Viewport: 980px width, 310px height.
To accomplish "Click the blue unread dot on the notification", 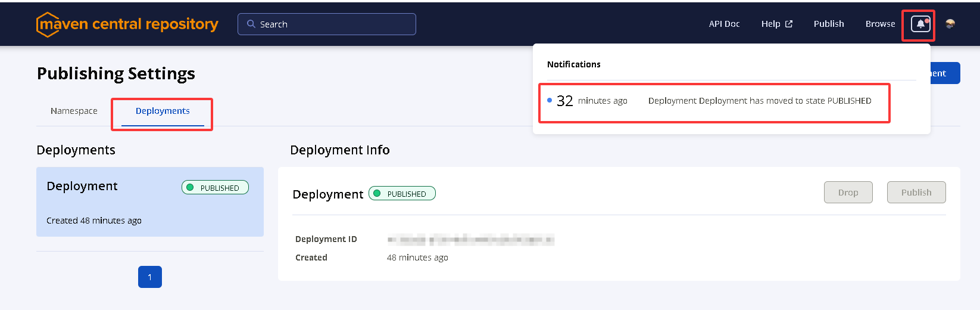I will click(x=550, y=100).
